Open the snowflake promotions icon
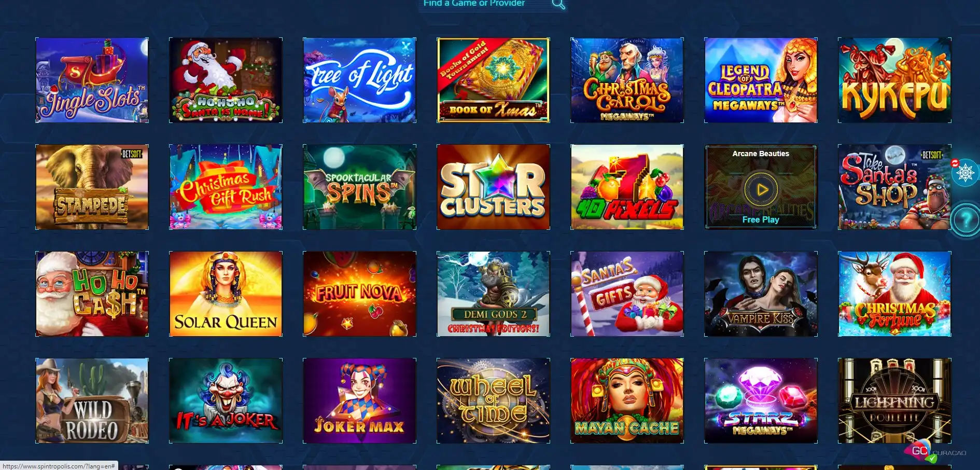Viewport: 980px width, 470px height. (x=965, y=172)
